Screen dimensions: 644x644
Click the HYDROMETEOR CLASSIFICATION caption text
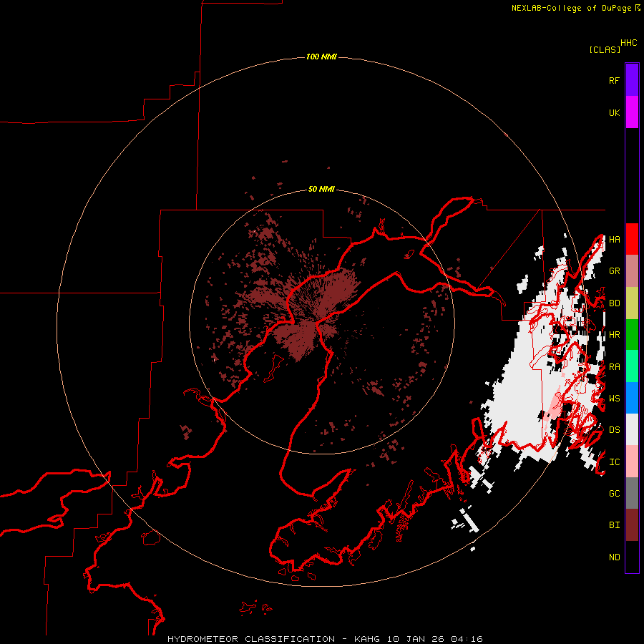250,639
